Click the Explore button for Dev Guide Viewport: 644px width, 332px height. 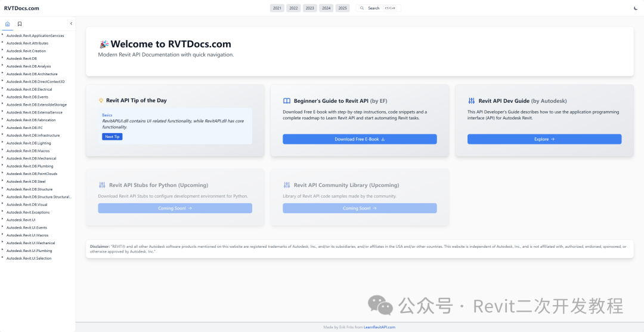click(544, 139)
